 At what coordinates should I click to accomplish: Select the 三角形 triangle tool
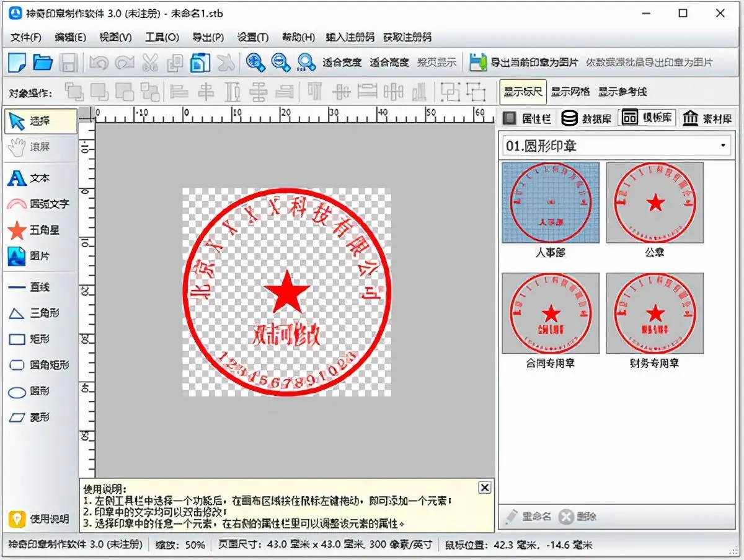click(37, 313)
